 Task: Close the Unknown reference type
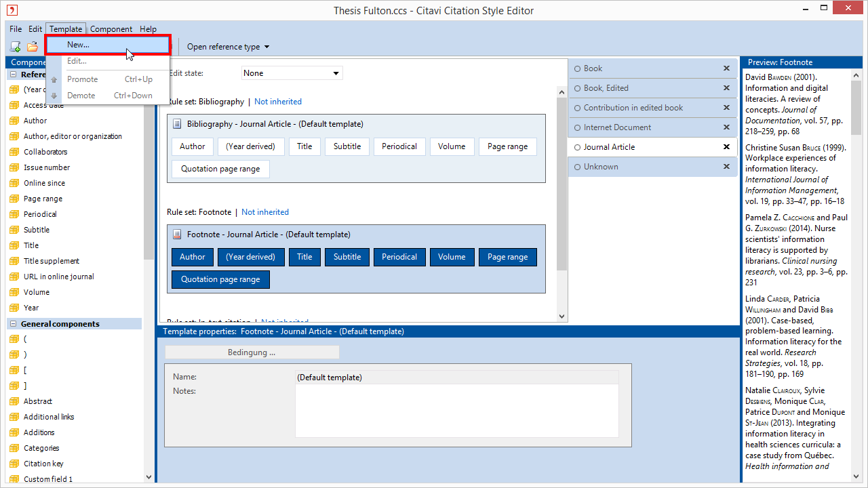click(726, 167)
